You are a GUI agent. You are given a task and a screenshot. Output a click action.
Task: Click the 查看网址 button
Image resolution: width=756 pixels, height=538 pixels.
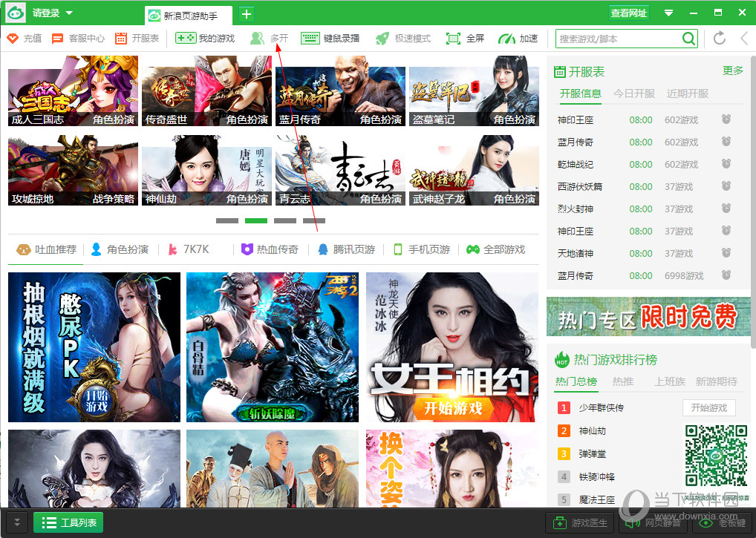630,12
